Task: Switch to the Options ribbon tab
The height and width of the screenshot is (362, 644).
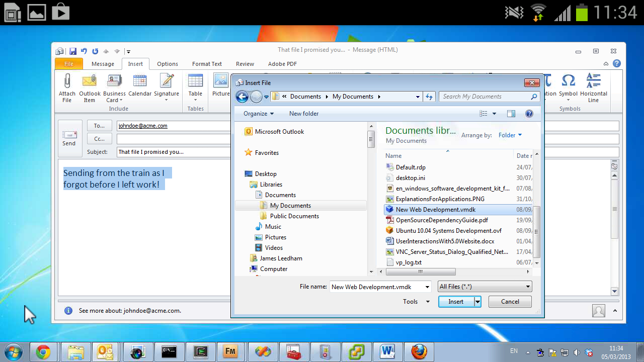Action: (x=168, y=64)
